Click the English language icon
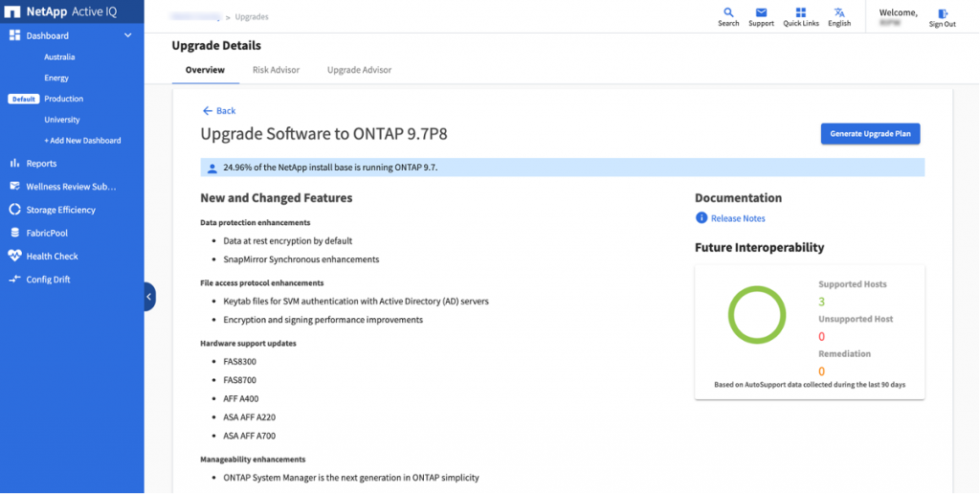 pyautogui.click(x=839, y=12)
